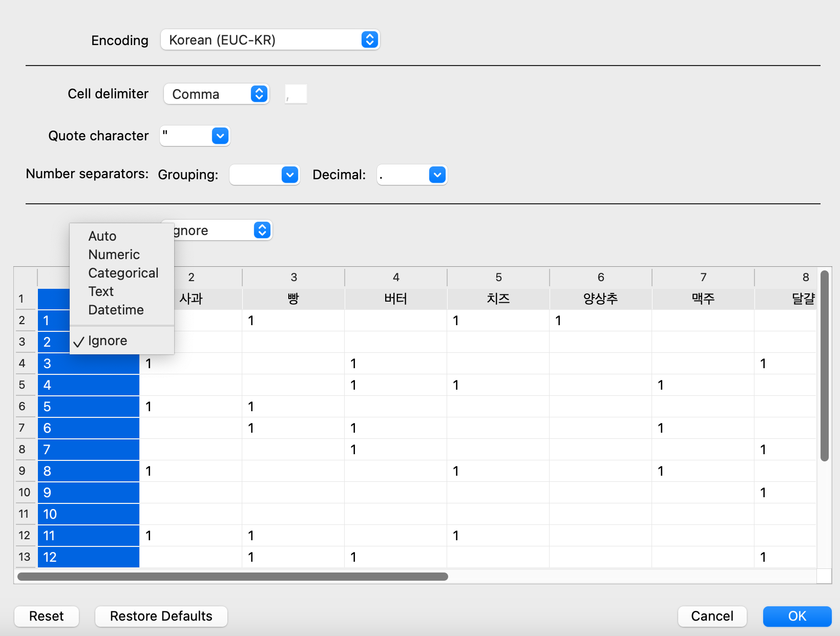Click the 버터 header cell

(x=396, y=299)
